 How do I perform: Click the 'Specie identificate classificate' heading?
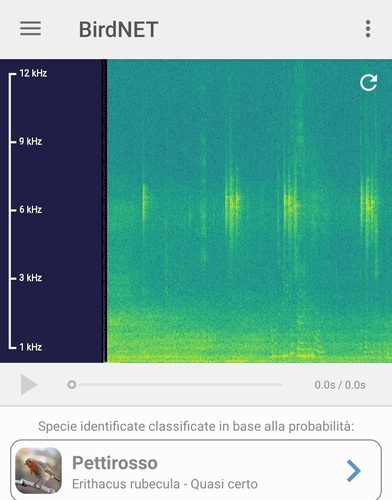point(196,426)
